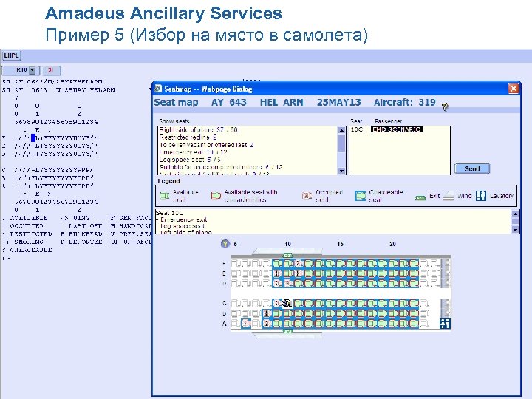Select passenger EMD SCENARIO
Image resolution: width=532 pixels, height=399 pixels.
pos(397,129)
